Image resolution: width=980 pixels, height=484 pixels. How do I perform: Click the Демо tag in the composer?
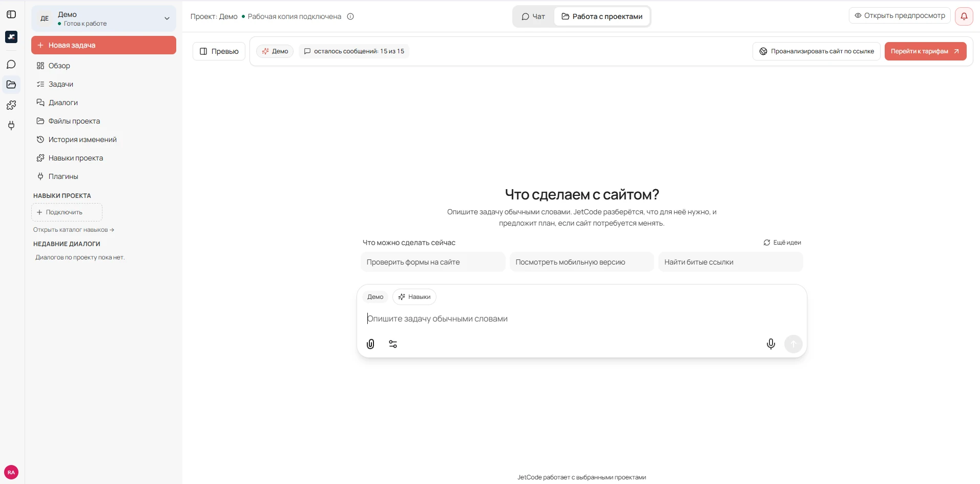pos(376,297)
